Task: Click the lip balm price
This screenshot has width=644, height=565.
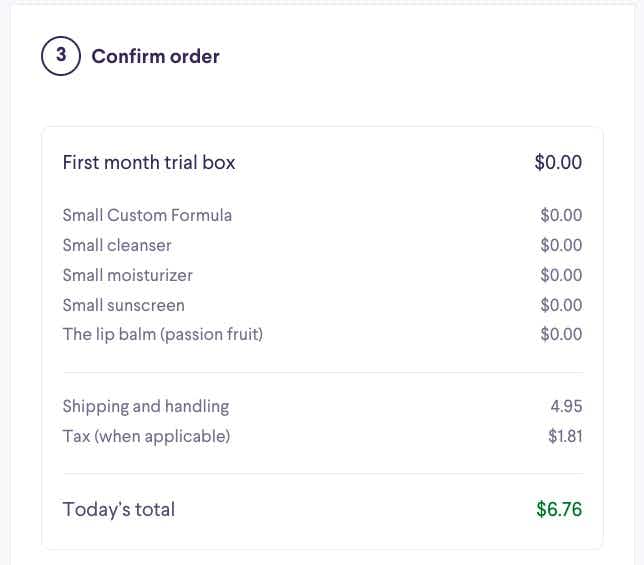Action: (x=561, y=334)
